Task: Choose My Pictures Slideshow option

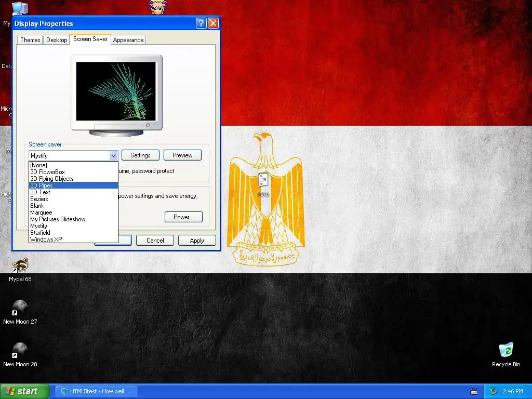Action: point(73,219)
